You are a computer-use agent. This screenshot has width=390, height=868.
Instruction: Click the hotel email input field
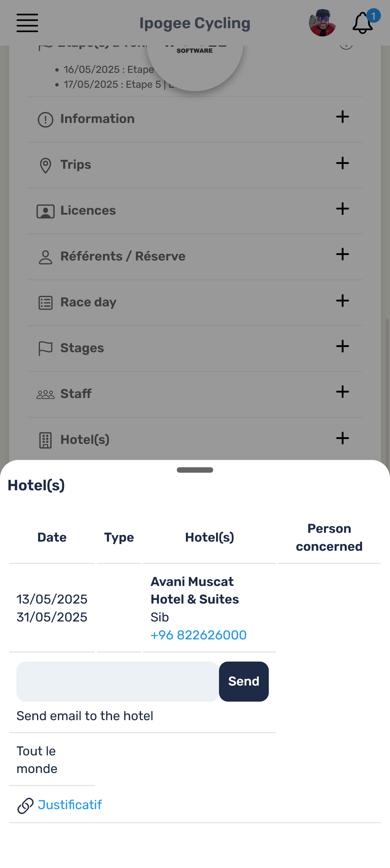tap(118, 681)
